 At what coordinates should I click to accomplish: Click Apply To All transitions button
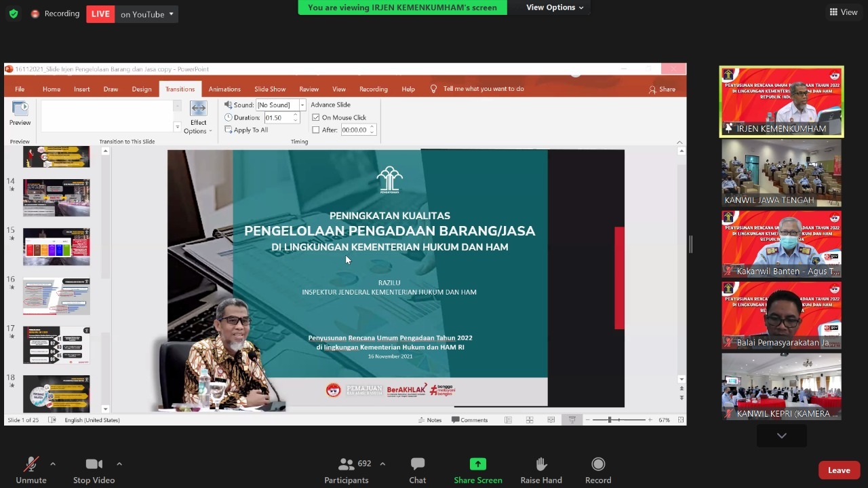click(247, 130)
